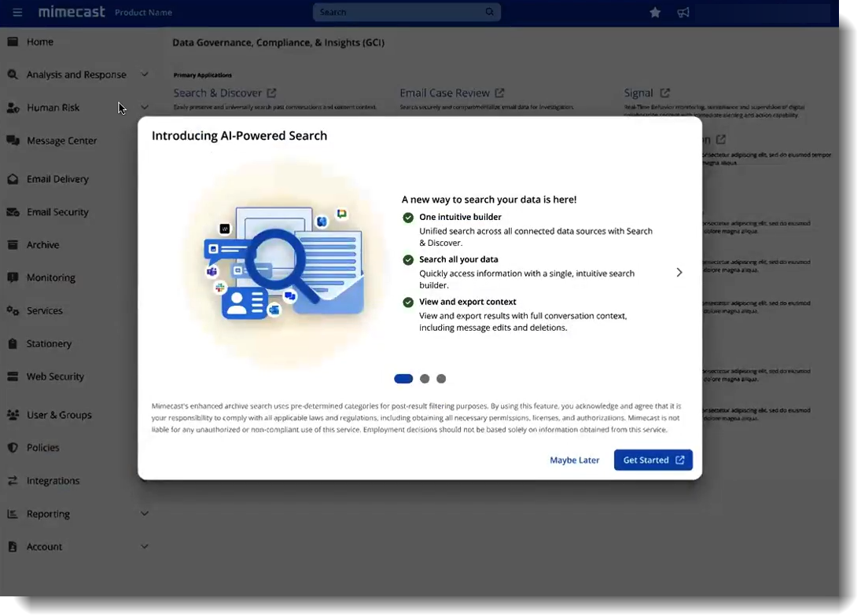
Task: Click the Home icon in sidebar
Action: [x=13, y=42]
